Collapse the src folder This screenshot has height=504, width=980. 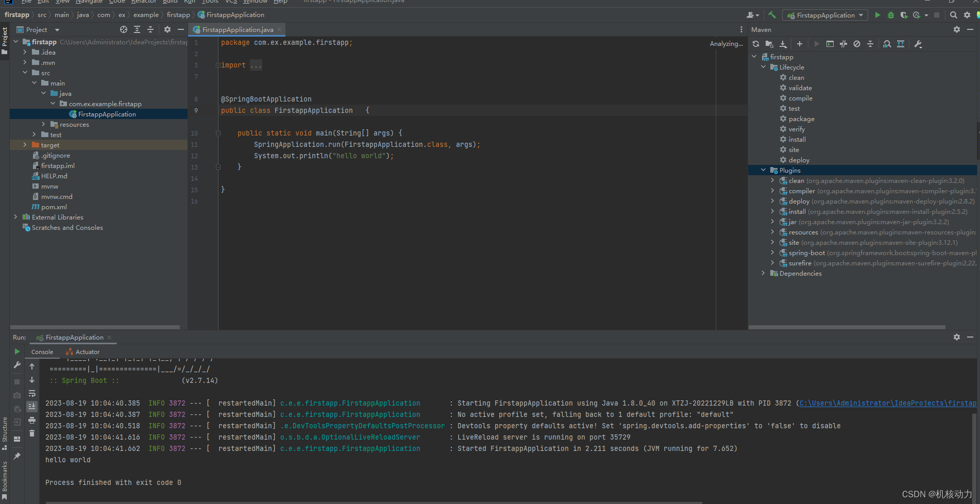pos(25,73)
